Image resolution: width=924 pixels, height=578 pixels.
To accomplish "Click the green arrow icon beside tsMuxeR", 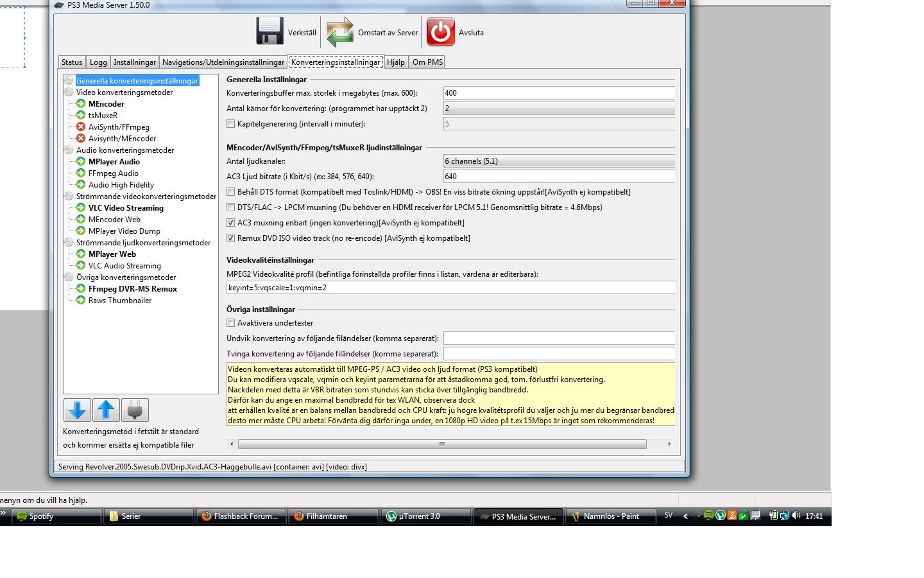I will (x=81, y=115).
